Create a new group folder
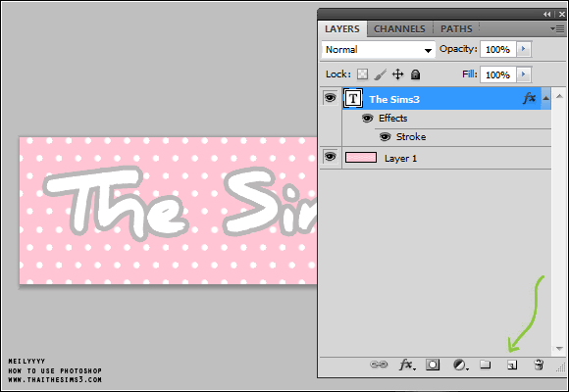 tap(486, 365)
